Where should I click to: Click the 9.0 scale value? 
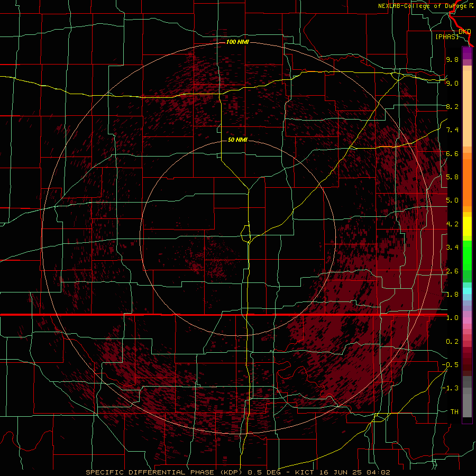tap(452, 83)
